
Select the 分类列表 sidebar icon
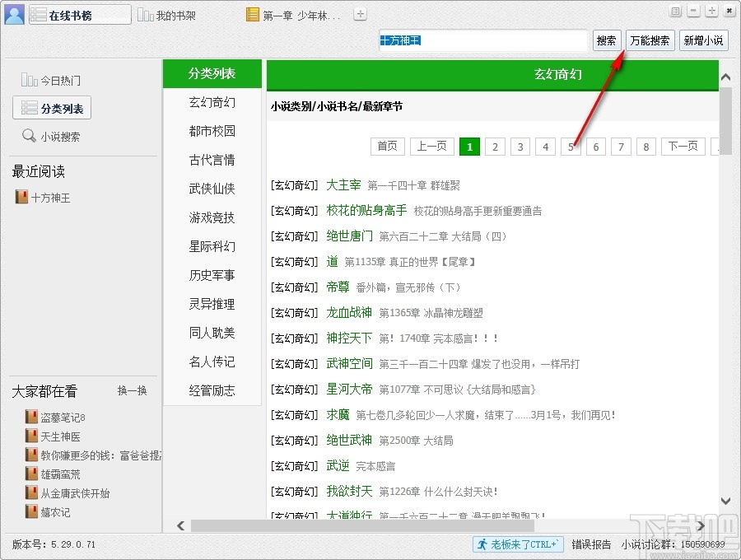click(51, 108)
